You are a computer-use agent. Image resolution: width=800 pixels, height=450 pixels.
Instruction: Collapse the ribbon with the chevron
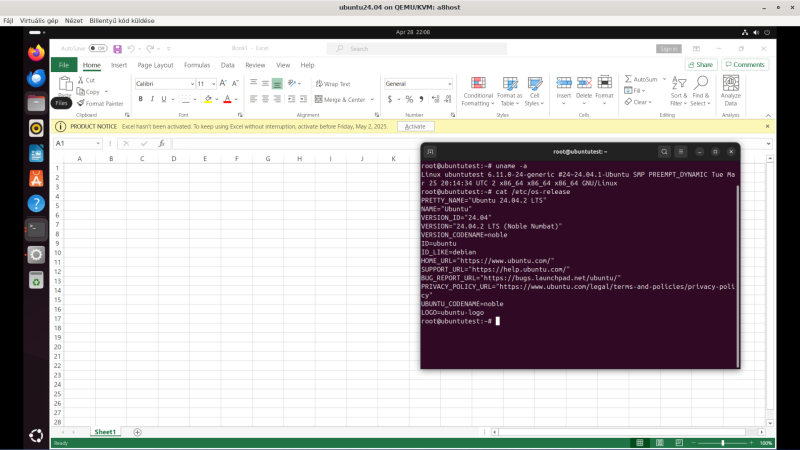pyautogui.click(x=768, y=115)
